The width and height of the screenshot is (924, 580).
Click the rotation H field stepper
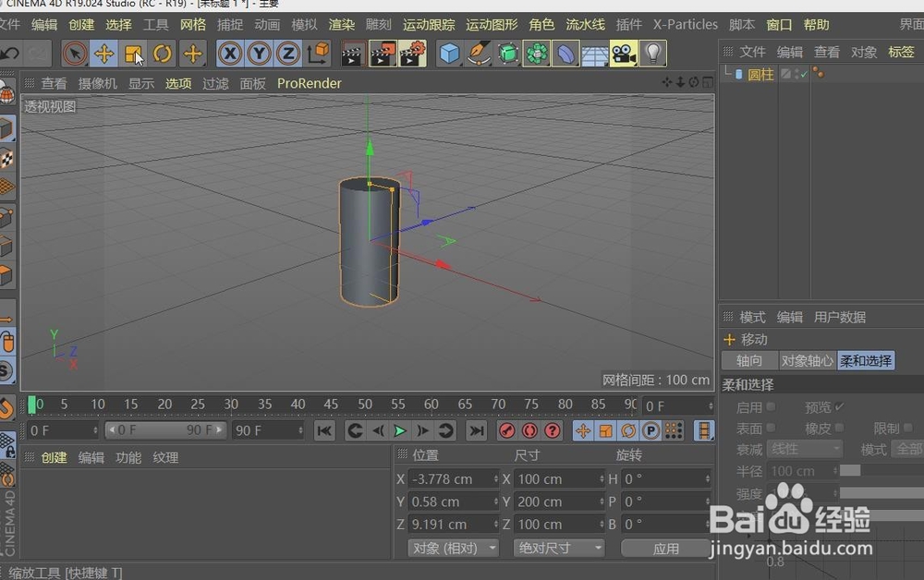coord(707,479)
